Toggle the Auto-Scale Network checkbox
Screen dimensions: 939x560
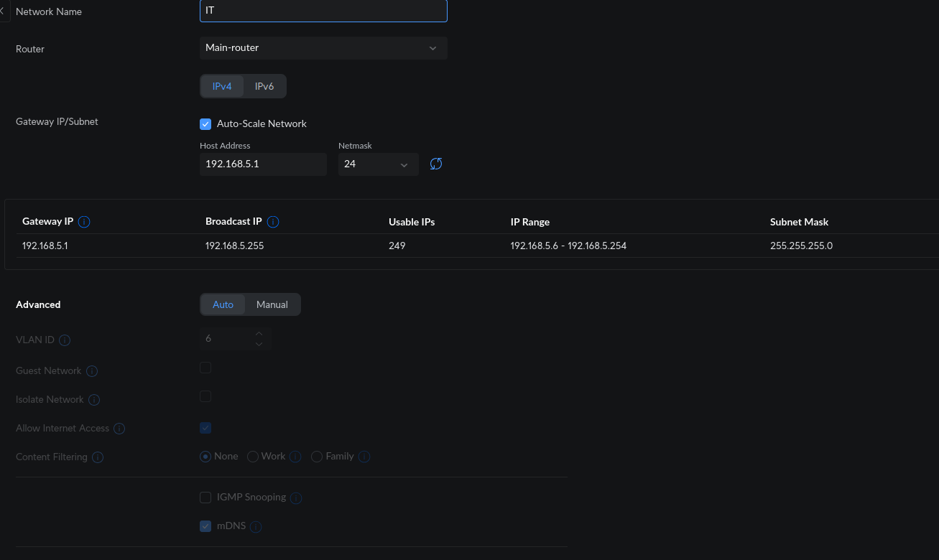tap(205, 123)
